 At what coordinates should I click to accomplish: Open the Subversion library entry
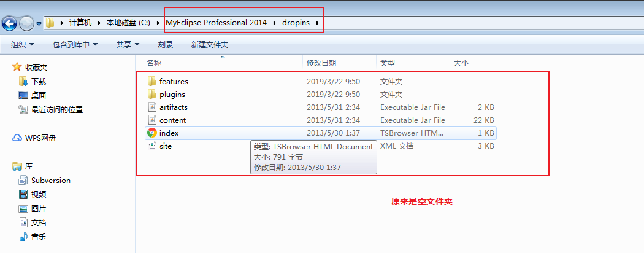(x=51, y=180)
